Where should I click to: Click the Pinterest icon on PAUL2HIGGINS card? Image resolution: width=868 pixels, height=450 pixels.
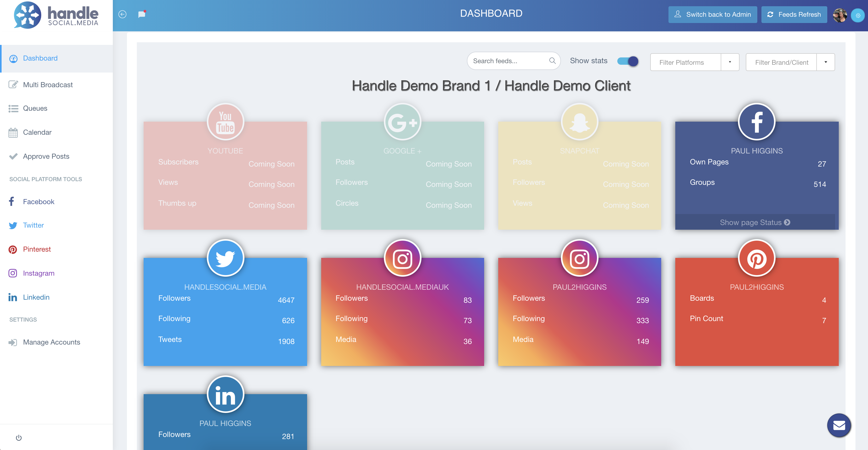(756, 258)
